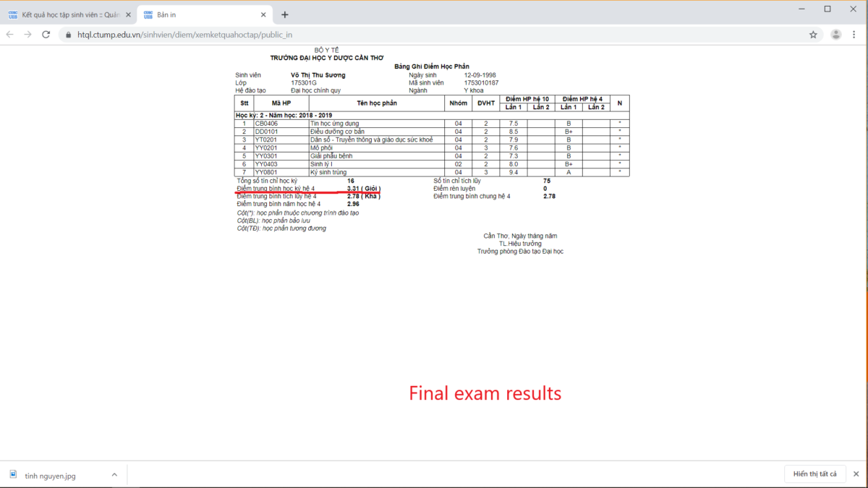Image resolution: width=868 pixels, height=488 pixels.
Task: Reload the current page
Action: [x=46, y=35]
